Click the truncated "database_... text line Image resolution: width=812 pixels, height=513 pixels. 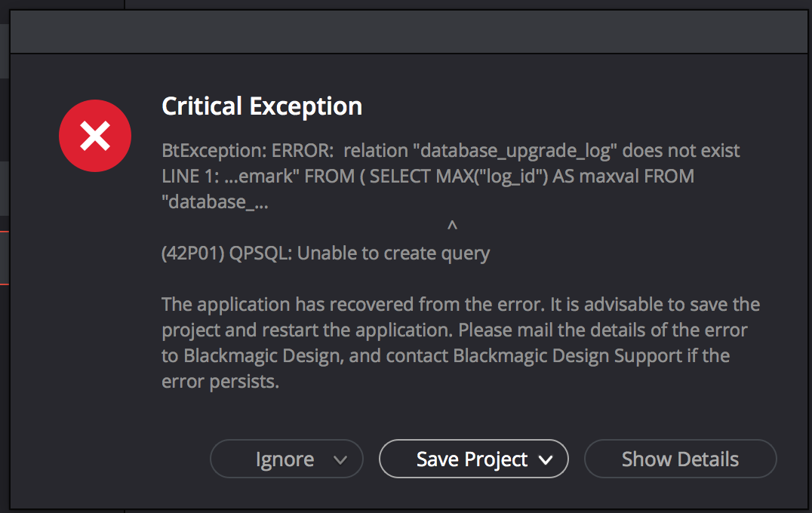click(215, 202)
